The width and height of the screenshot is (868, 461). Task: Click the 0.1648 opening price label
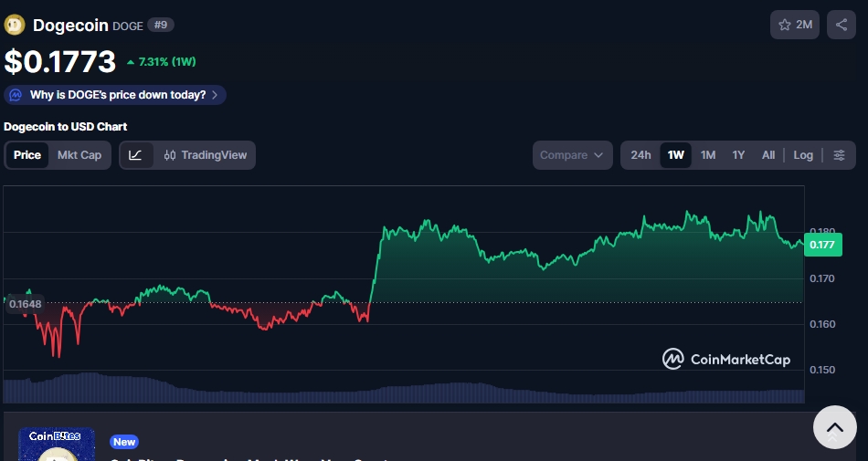[x=25, y=304]
